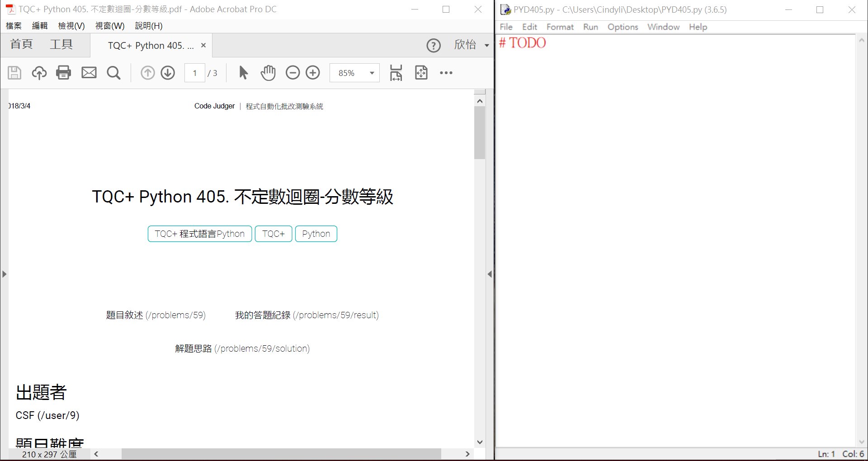868x461 pixels.
Task: Click the TQC+ tag button
Action: pos(274,234)
